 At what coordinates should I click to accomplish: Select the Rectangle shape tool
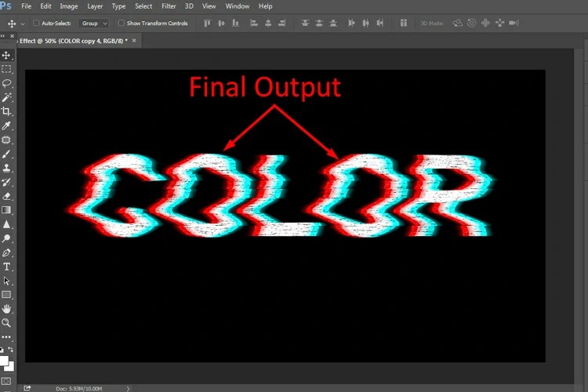pyautogui.click(x=6, y=295)
